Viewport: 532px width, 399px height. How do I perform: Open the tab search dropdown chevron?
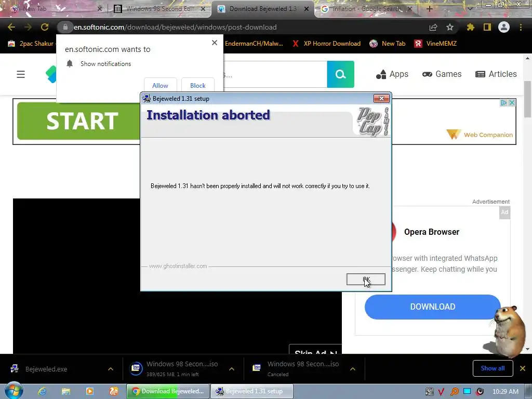pyautogui.click(x=470, y=9)
